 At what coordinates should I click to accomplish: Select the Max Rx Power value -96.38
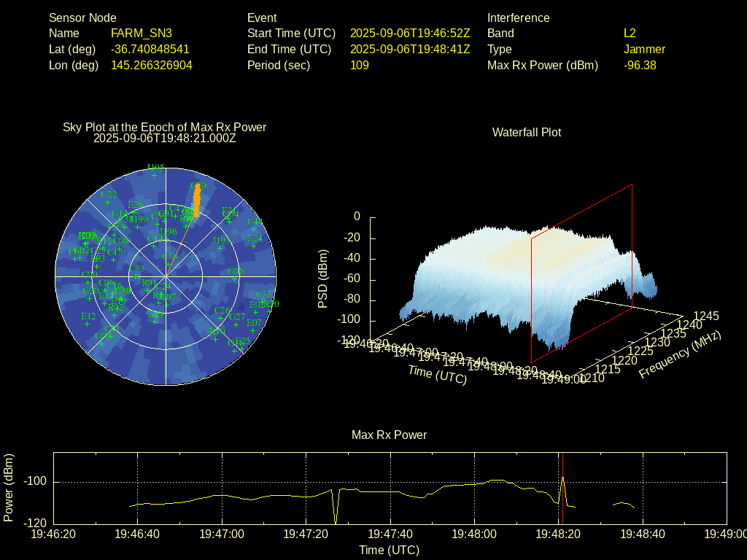click(x=640, y=66)
